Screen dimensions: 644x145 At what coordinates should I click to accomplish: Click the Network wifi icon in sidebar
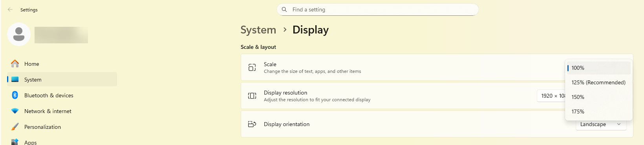coord(15,111)
